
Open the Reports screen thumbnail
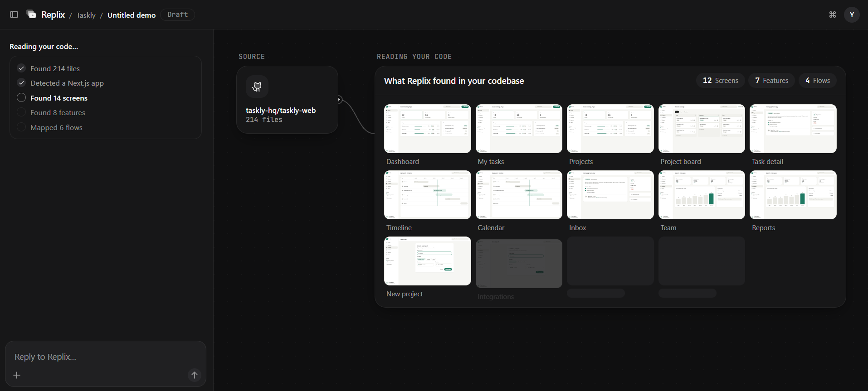tap(793, 195)
